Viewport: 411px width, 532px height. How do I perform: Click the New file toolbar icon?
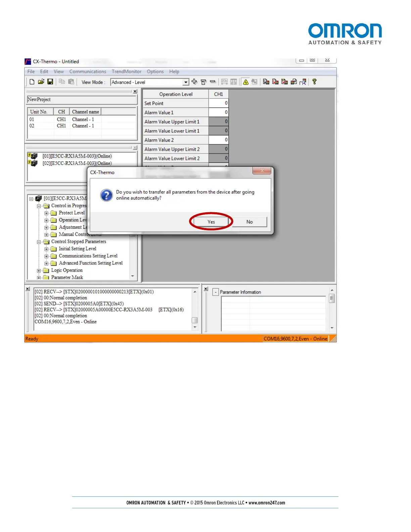tap(32, 82)
